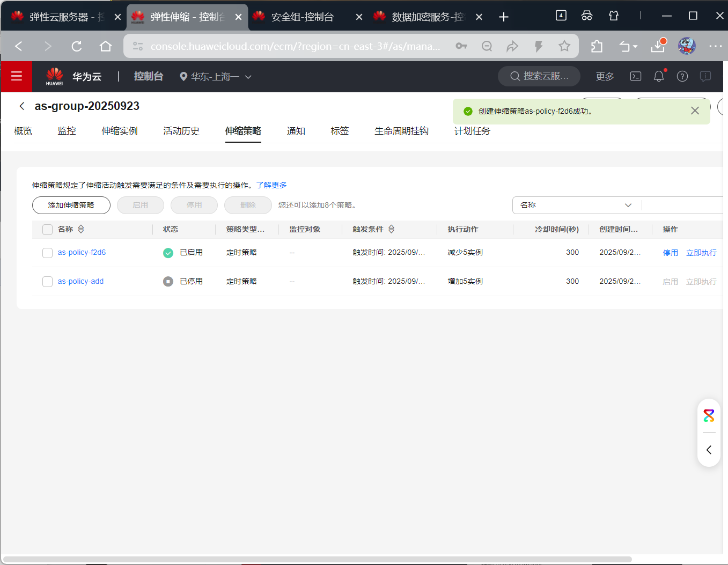728x565 pixels.
Task: Click the tab count icon showing 4
Action: click(x=561, y=16)
